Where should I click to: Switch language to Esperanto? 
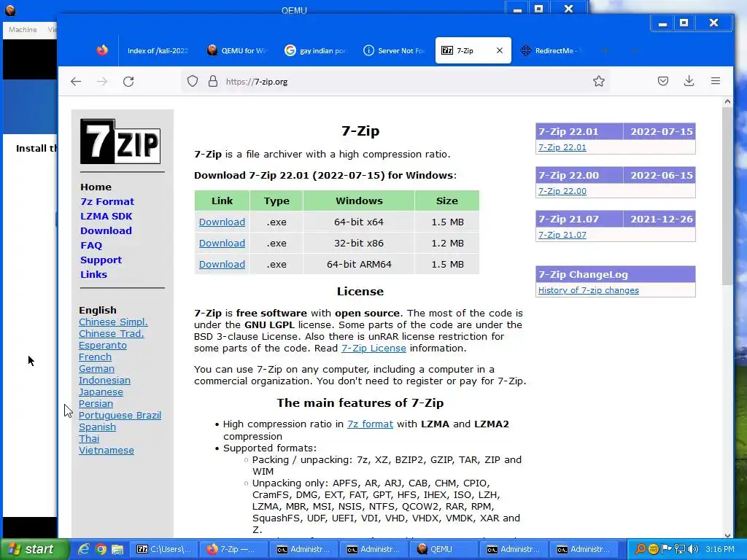coord(103,345)
